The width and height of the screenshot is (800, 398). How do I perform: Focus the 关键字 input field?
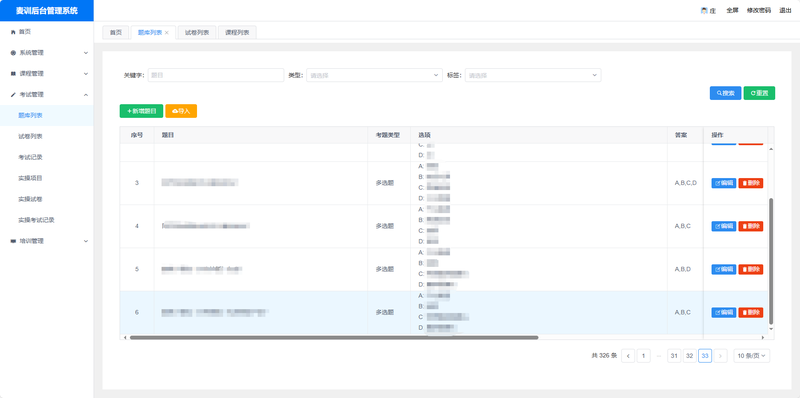(216, 75)
